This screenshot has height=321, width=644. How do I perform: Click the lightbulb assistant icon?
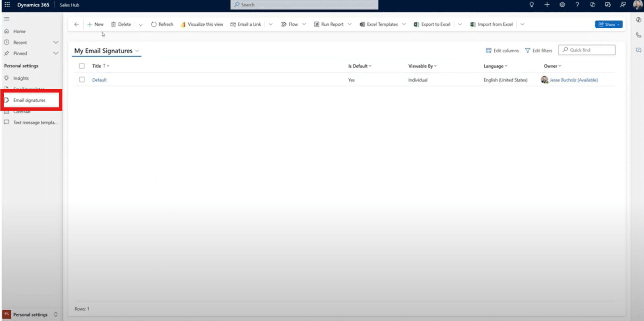coord(531,5)
